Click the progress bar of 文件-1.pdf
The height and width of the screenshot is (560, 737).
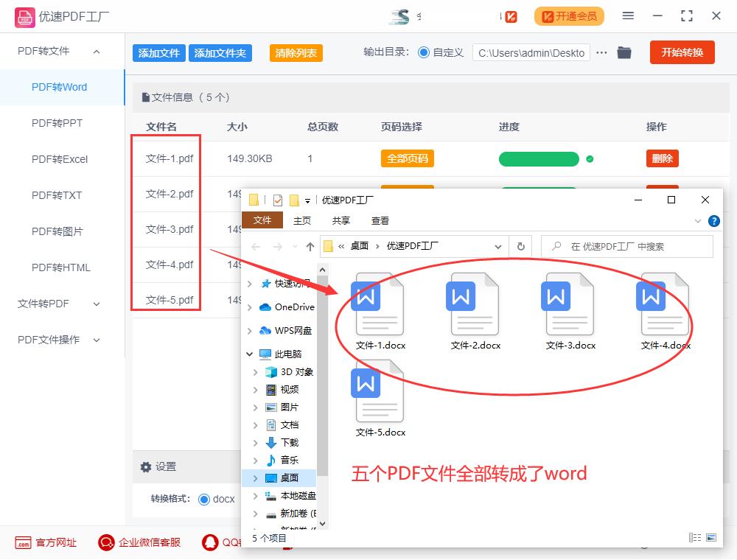coord(539,158)
